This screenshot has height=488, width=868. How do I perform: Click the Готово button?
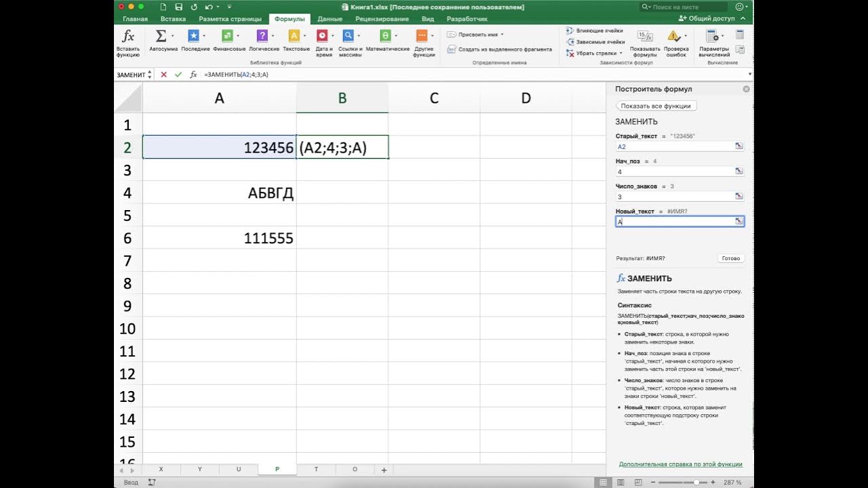[731, 258]
